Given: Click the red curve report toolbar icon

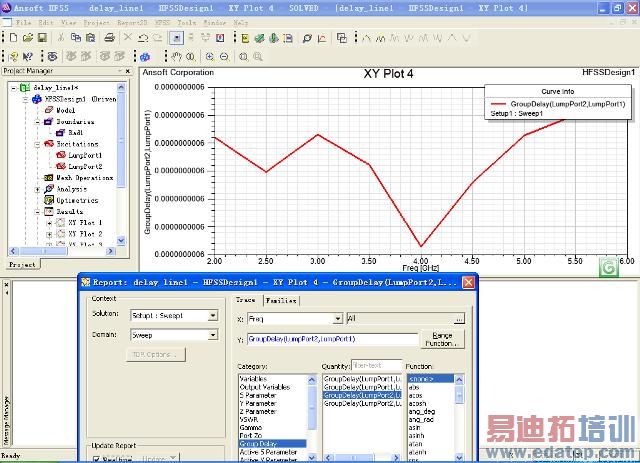Looking at the screenshot, I should point(322,38).
